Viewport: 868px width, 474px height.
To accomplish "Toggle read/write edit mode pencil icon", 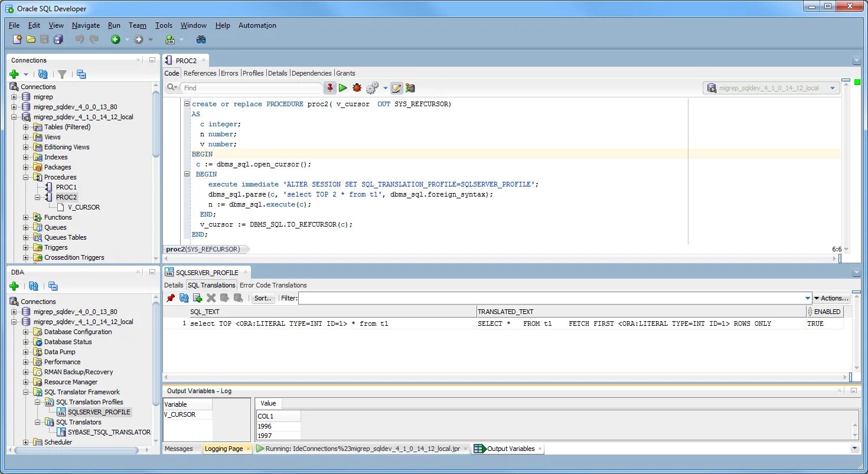I will pos(397,88).
